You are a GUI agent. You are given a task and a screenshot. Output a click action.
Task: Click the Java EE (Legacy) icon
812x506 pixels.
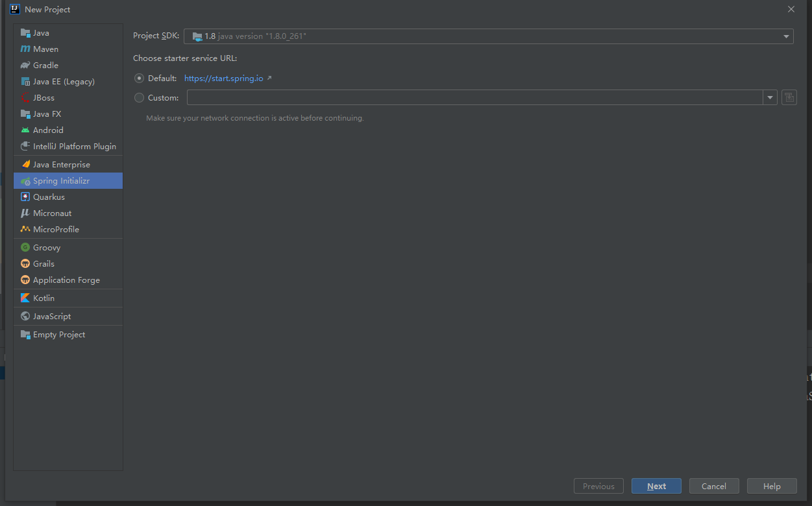click(x=25, y=82)
